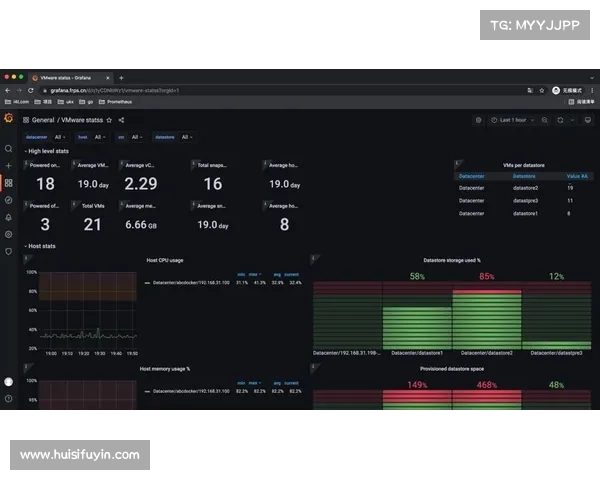
Task: Open the Prometheus bookmarks folder
Action: point(115,102)
